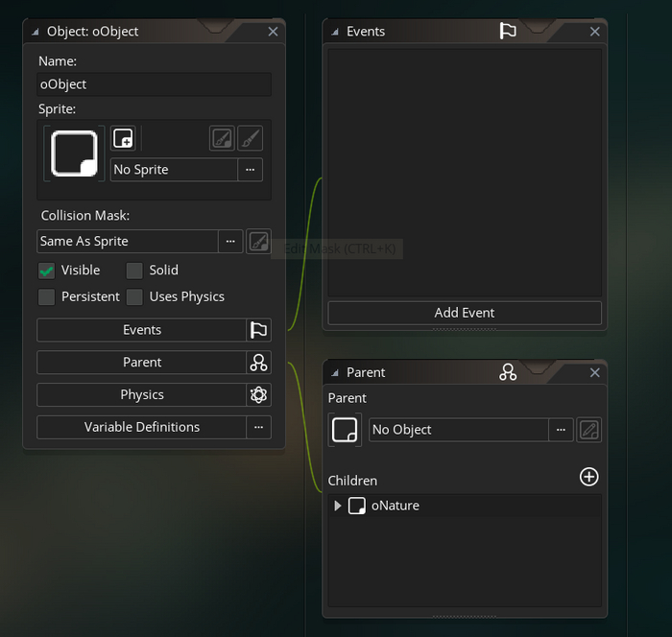This screenshot has height=637, width=672.
Task: Enable the Persistent checkbox
Action: click(x=46, y=297)
